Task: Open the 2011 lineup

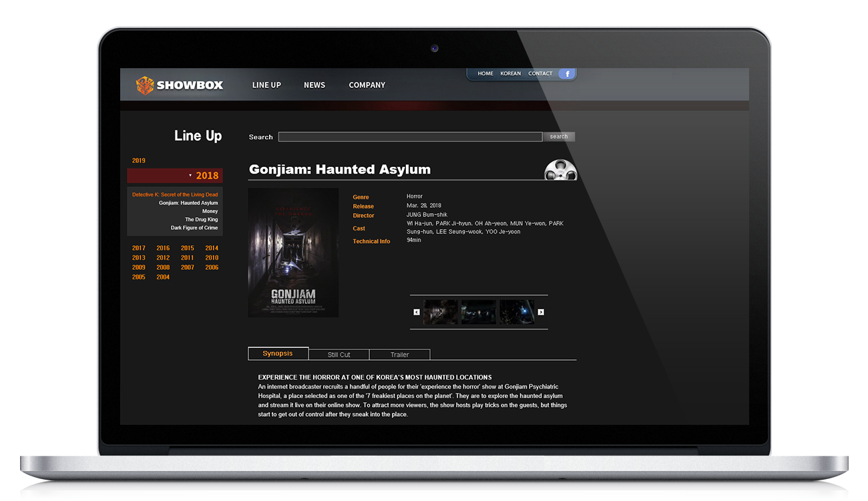Action: click(x=188, y=258)
